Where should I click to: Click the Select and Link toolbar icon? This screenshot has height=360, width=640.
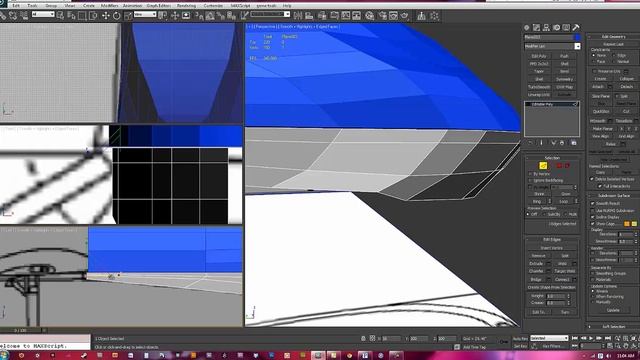click(3, 16)
